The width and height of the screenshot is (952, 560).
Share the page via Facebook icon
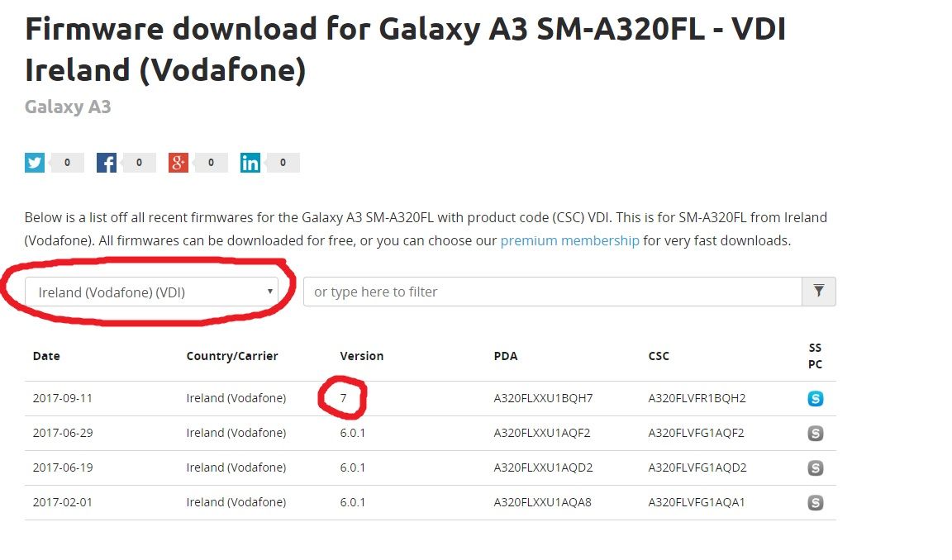coord(107,163)
